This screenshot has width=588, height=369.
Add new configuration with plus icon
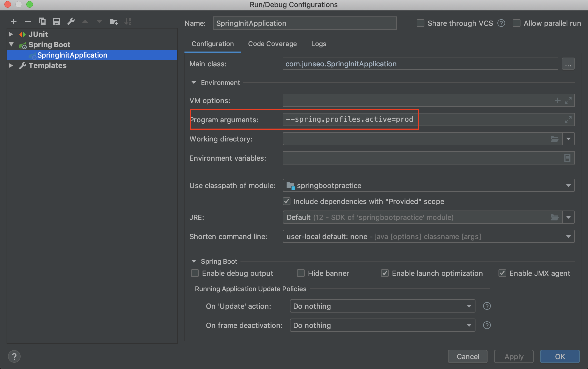(14, 21)
